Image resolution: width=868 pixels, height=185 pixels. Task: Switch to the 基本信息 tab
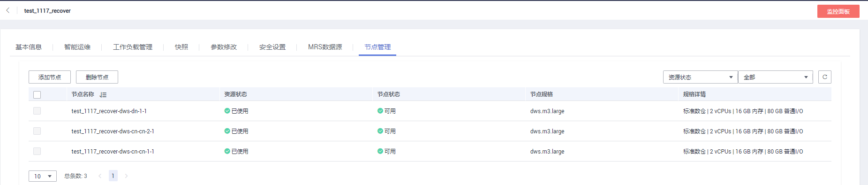point(29,47)
